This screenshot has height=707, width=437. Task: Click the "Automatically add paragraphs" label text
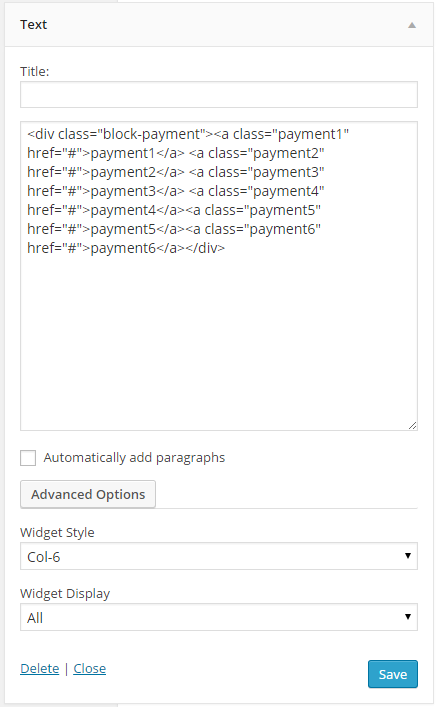pyautogui.click(x=134, y=458)
